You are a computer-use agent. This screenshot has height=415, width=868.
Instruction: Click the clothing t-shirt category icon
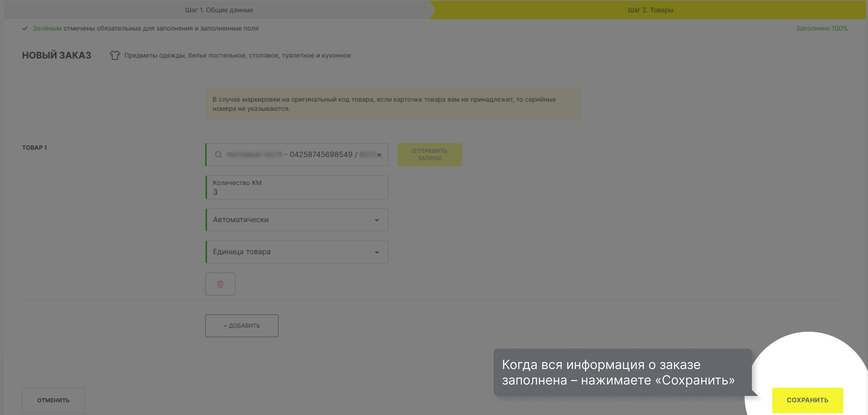115,55
